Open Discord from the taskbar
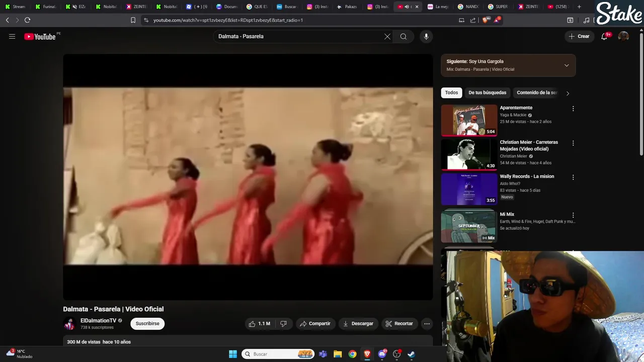This screenshot has height=362, width=644. [382, 354]
